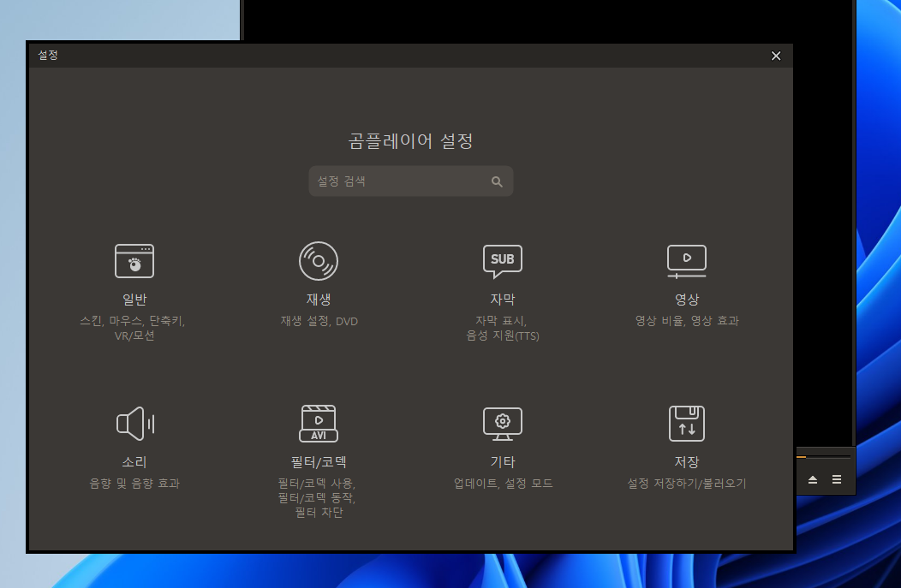Screen dimensions: 901x588
Task: Open the playlist menu icon in the player
Action: [x=837, y=479]
